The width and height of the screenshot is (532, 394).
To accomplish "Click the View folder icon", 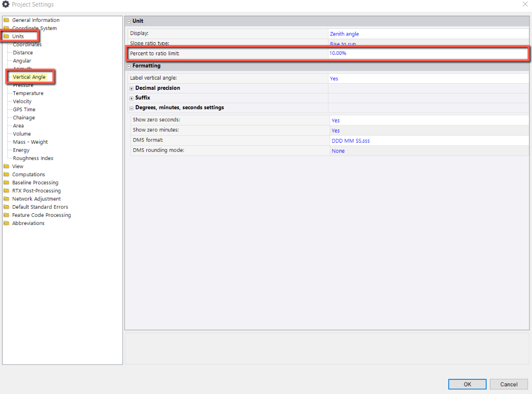I will point(7,167).
